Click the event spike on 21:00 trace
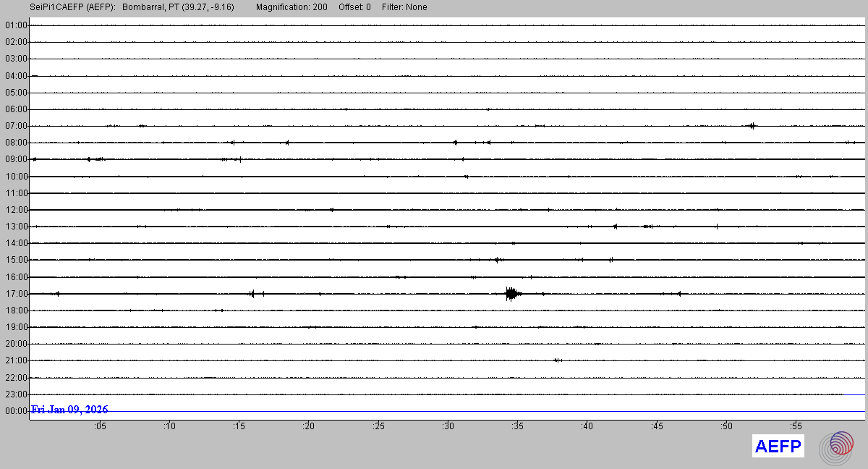Viewport: 868px width, 469px height. 557,360
